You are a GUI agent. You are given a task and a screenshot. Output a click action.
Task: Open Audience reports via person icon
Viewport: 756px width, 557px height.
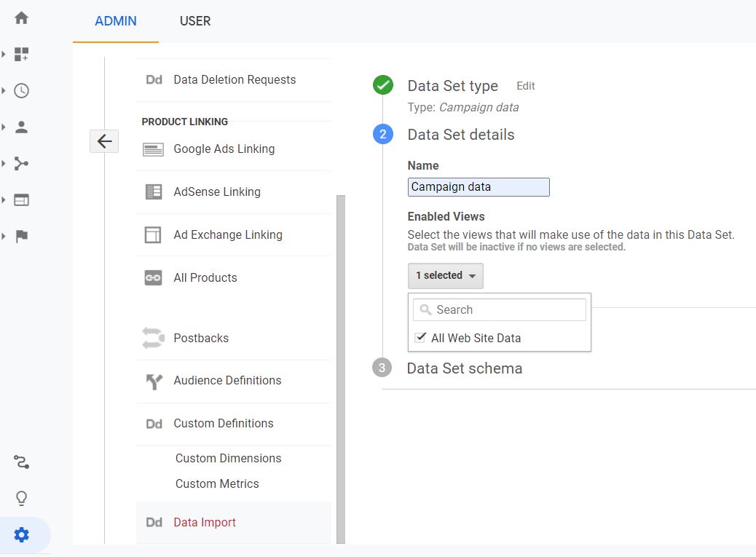click(x=20, y=127)
